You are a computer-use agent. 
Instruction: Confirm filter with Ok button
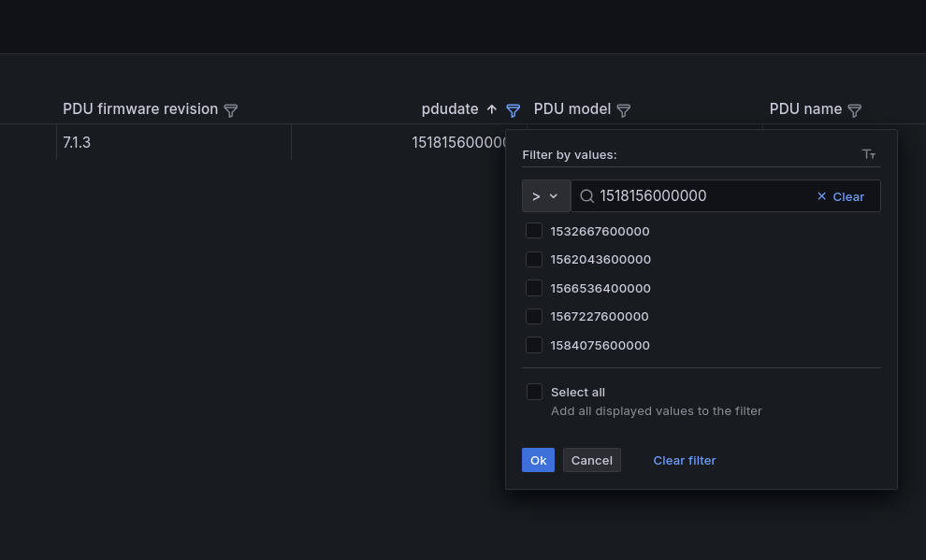coord(538,460)
